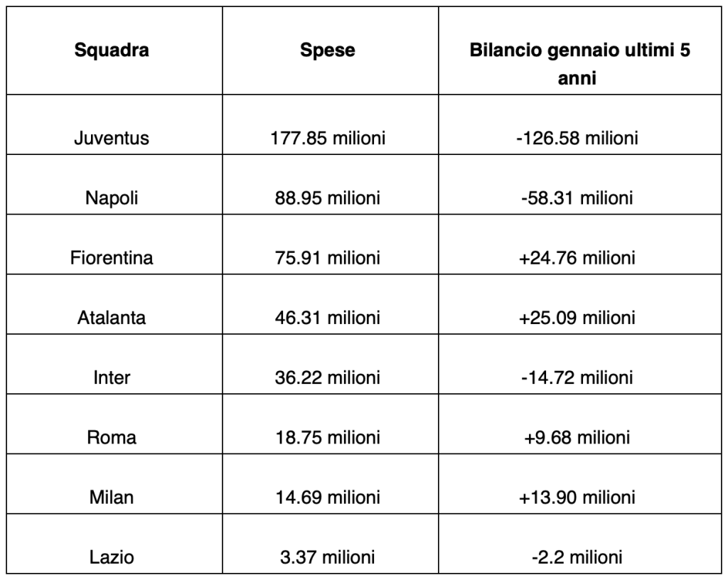Viewport: 728px width, 580px height.
Task: Click the Milan team name
Action: pyautogui.click(x=112, y=496)
